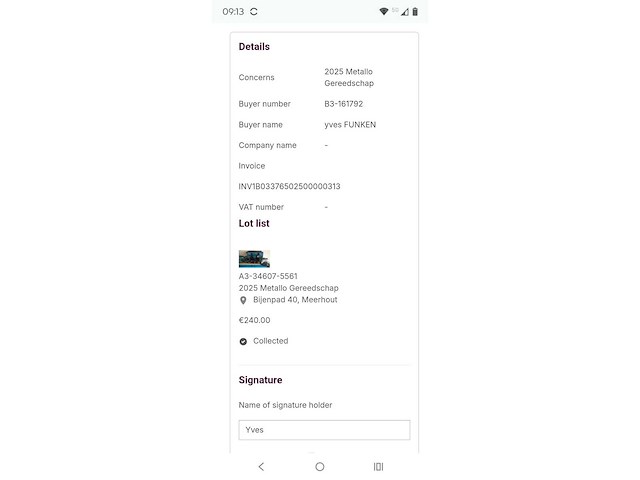Tap the 09:13 status bar clock
The image size is (640, 480).
(x=233, y=11)
